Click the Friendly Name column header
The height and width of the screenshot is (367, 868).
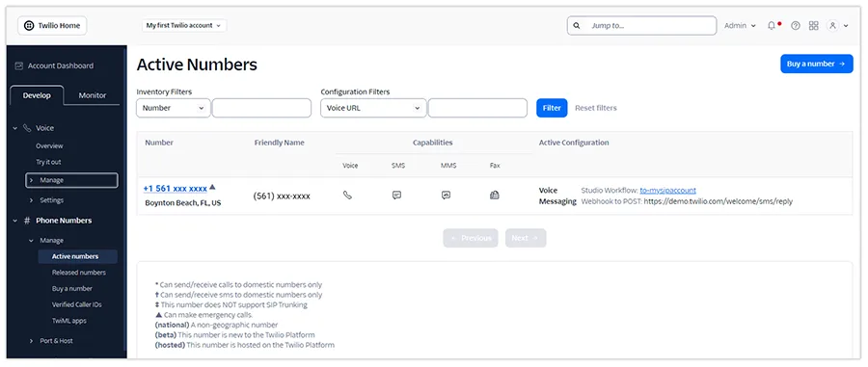[279, 143]
